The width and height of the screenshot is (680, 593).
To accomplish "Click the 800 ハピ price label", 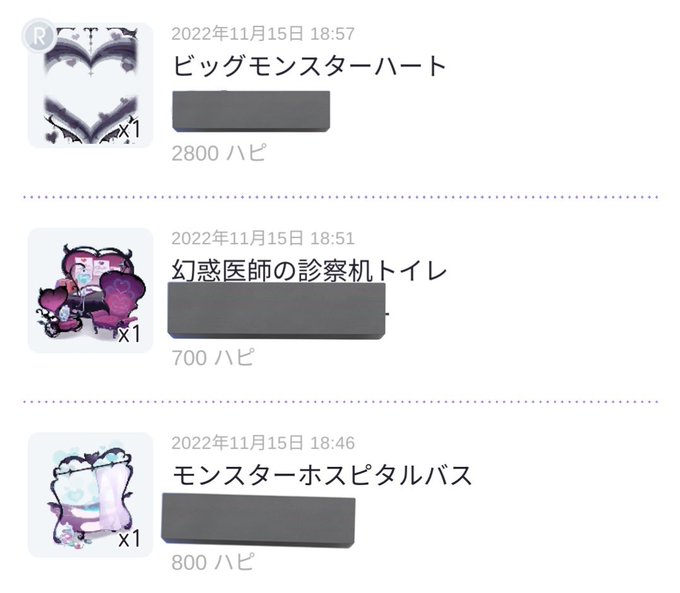I will click(212, 562).
